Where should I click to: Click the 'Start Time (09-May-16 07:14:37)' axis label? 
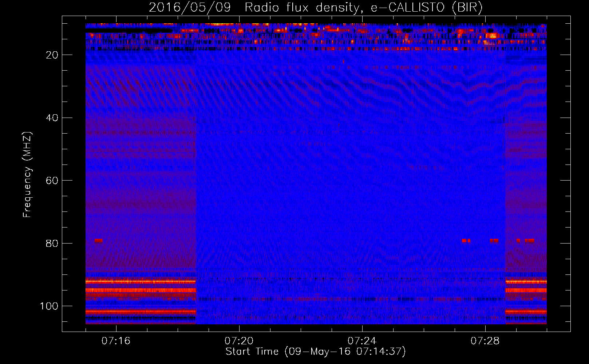tap(316, 352)
